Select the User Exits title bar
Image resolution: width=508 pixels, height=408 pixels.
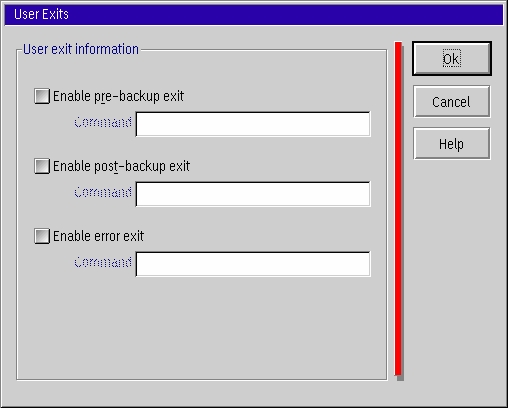254,15
